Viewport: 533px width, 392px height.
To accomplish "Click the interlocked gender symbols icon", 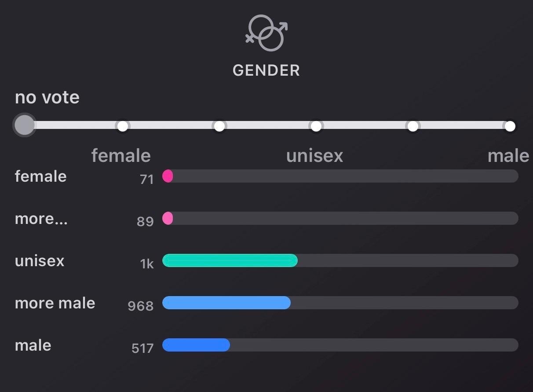I will tap(266, 33).
